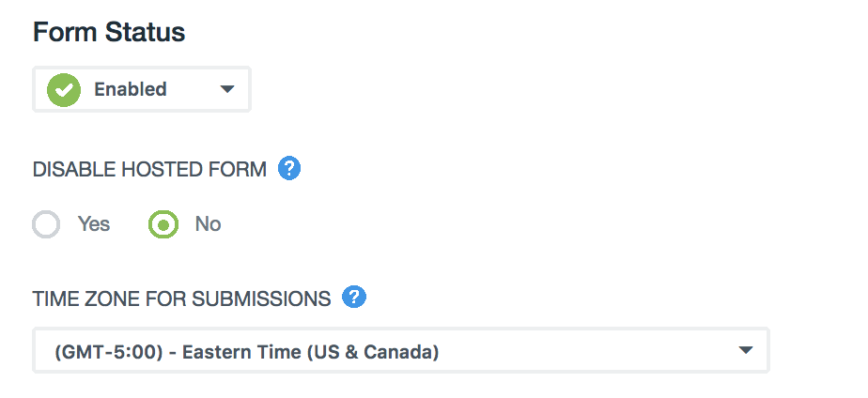Open the Form Status dropdown
This screenshot has height=398, width=868.
(x=142, y=90)
